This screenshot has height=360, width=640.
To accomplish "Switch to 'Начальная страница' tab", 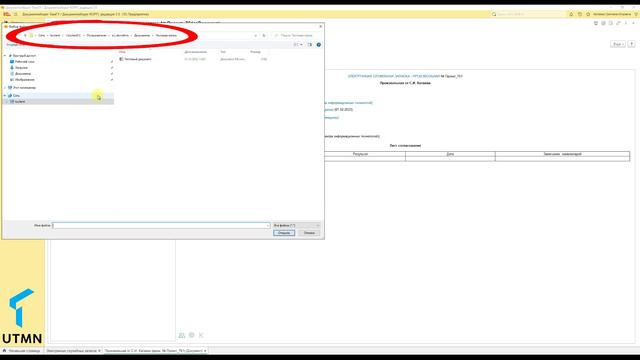I will 22,351.
